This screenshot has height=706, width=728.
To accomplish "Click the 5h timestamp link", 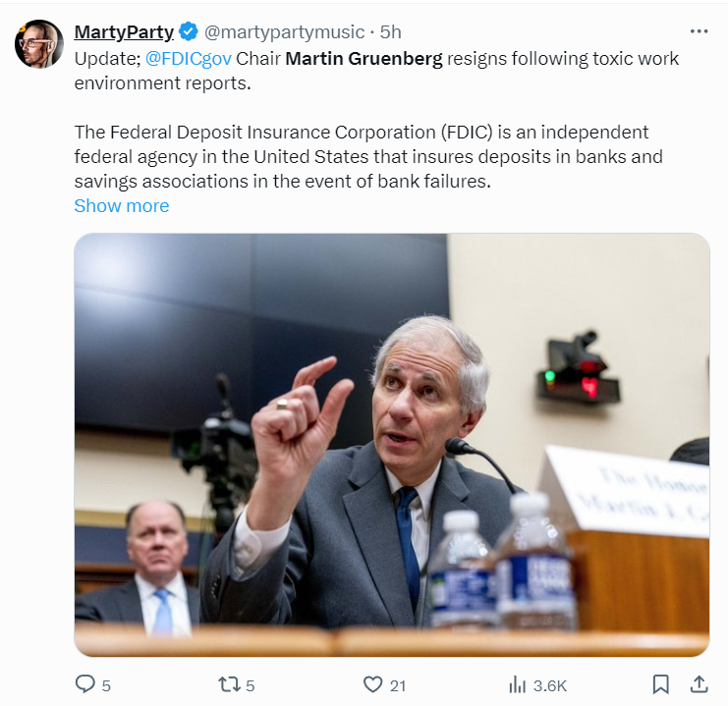I will (x=391, y=32).
